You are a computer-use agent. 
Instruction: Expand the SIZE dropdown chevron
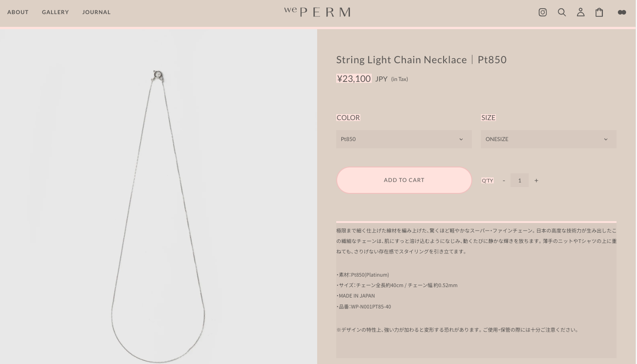click(606, 139)
